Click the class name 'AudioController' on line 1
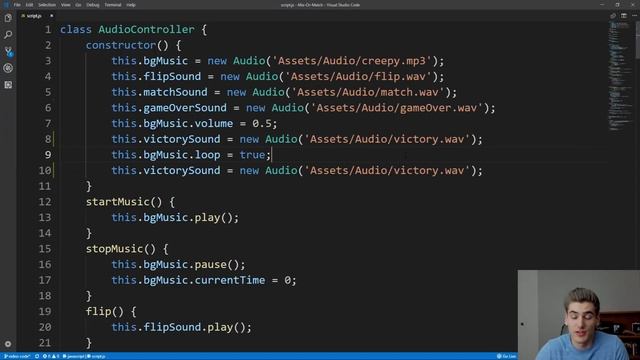This screenshot has width=640, height=360. point(147,30)
